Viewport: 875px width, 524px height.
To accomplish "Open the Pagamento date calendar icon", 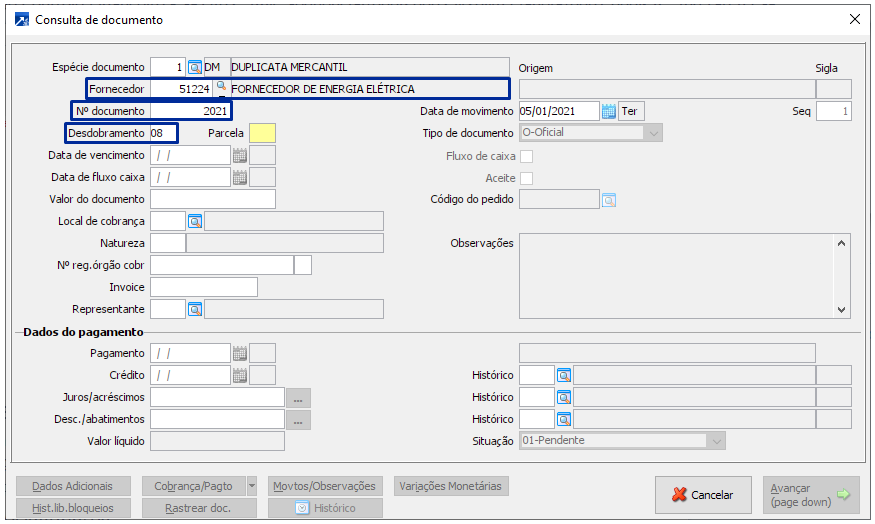I will [x=239, y=353].
